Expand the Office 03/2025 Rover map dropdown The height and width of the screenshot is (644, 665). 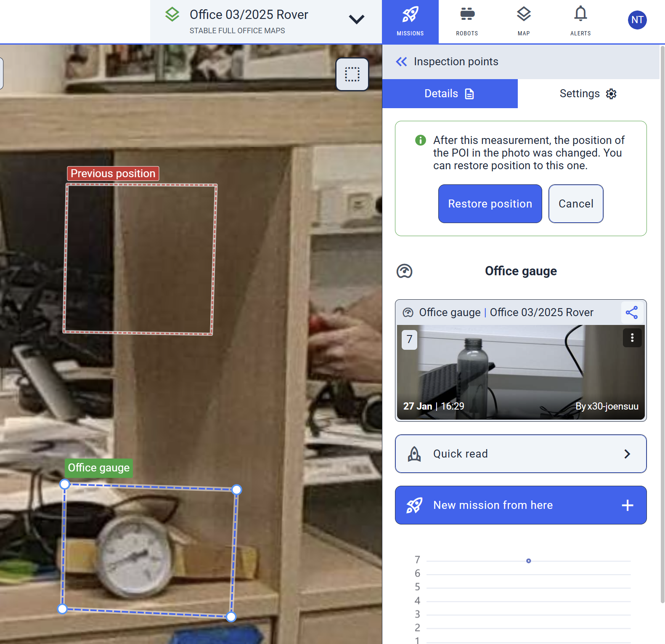pos(356,20)
